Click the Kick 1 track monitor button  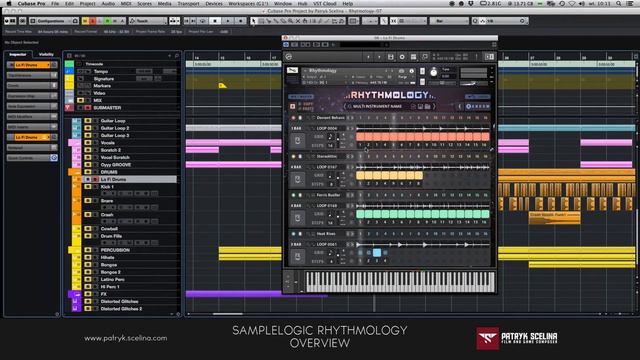coord(88,187)
